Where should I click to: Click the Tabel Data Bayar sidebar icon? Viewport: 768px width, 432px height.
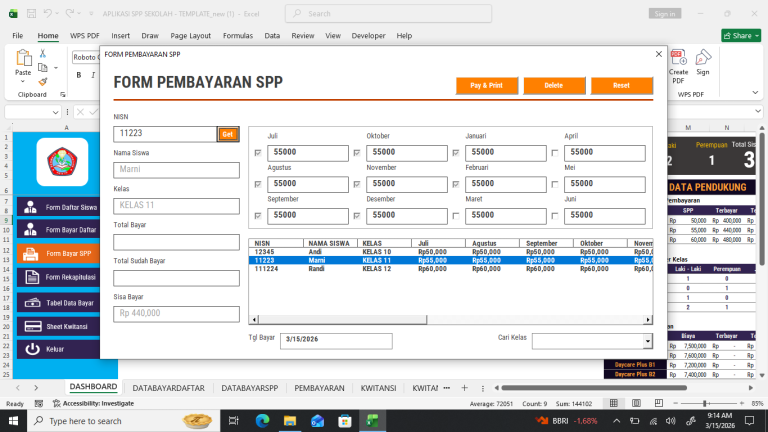pyautogui.click(x=30, y=302)
